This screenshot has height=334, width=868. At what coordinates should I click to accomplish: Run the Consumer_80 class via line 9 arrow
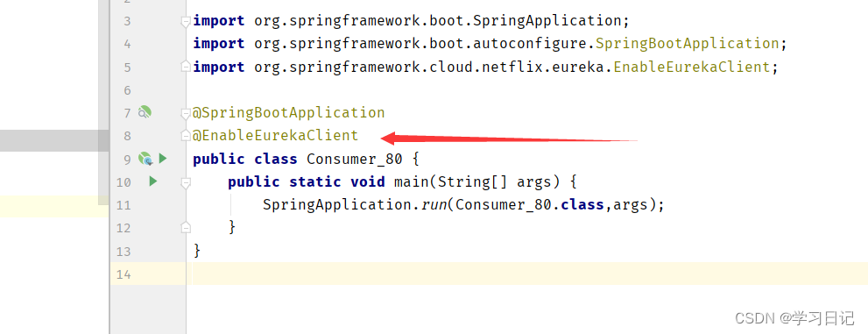pos(163,159)
